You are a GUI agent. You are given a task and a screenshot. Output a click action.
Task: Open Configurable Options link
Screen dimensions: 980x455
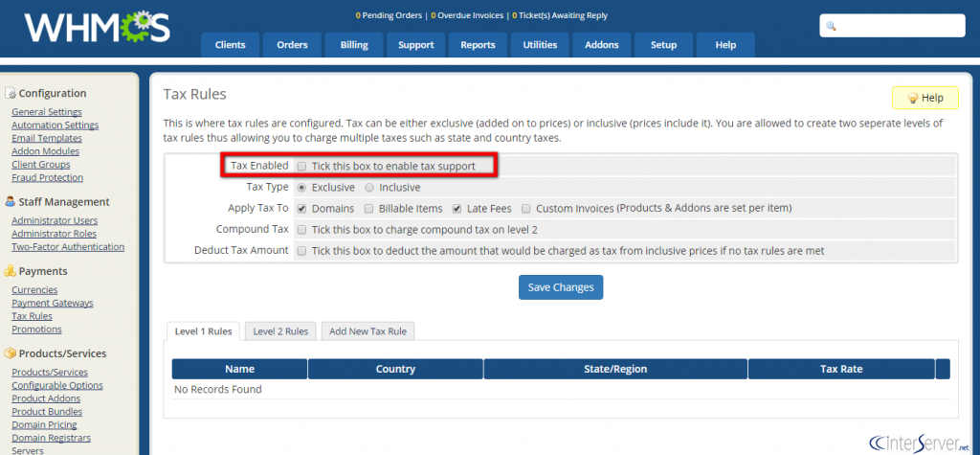[x=57, y=386]
